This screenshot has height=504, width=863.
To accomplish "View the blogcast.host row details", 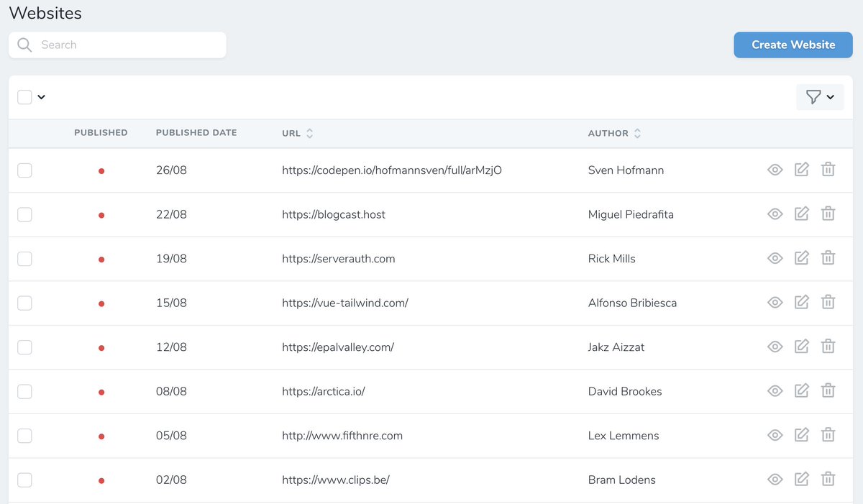I will click(x=775, y=214).
